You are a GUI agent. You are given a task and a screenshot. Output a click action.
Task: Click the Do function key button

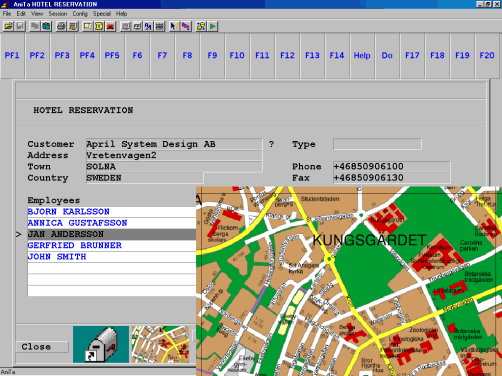(x=387, y=56)
